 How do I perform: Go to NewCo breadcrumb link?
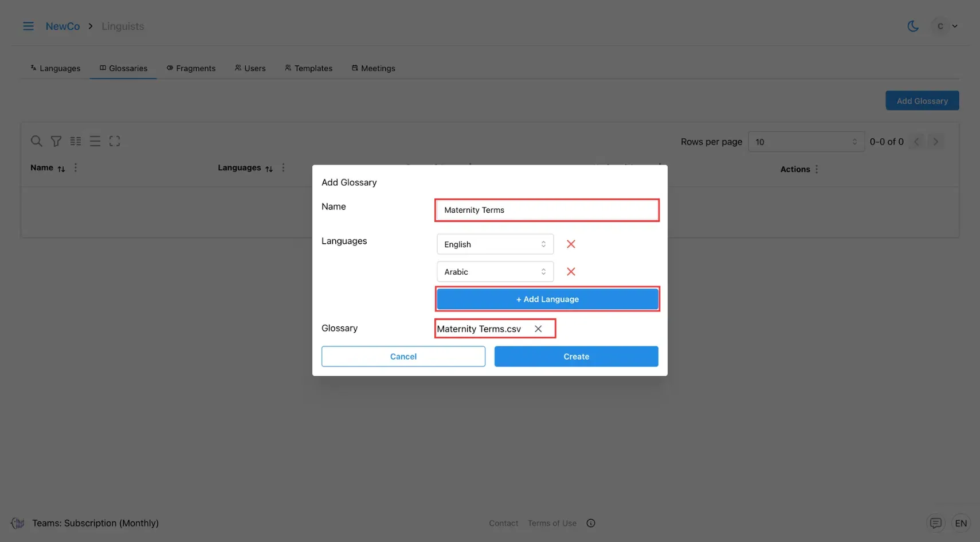coord(62,26)
